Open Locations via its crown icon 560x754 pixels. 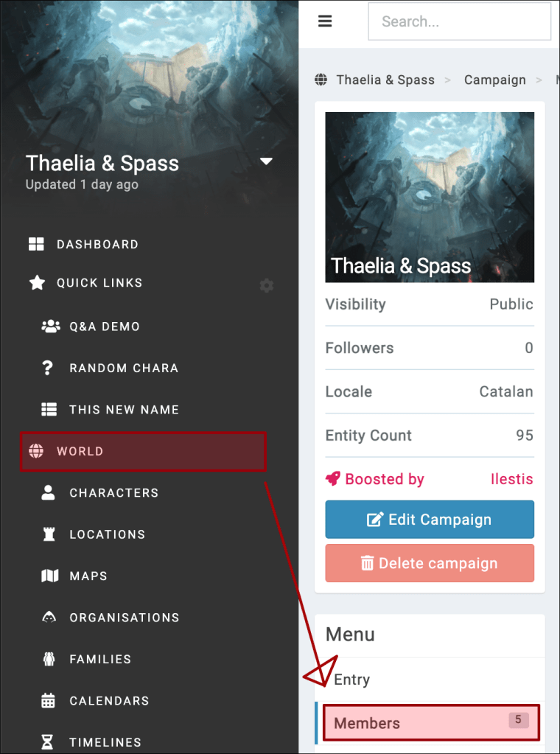click(x=47, y=534)
